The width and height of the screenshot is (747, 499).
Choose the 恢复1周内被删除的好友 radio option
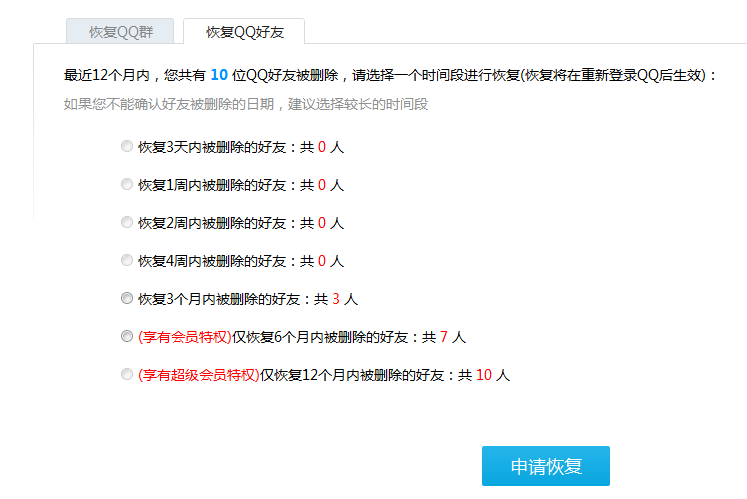(x=127, y=184)
